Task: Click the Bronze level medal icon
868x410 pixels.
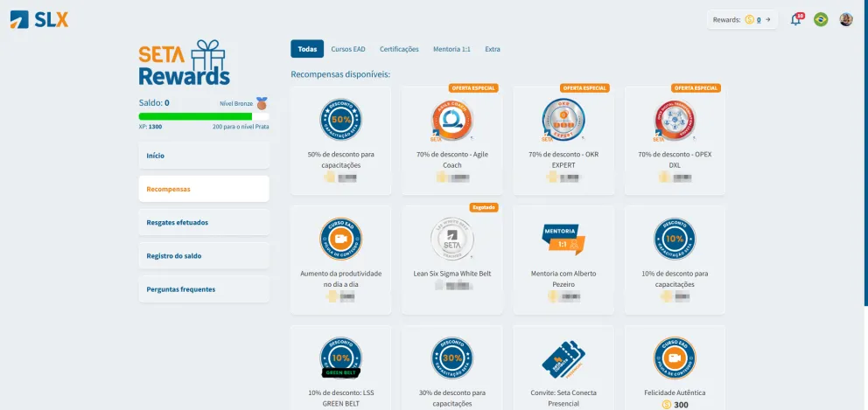Action: click(262, 103)
